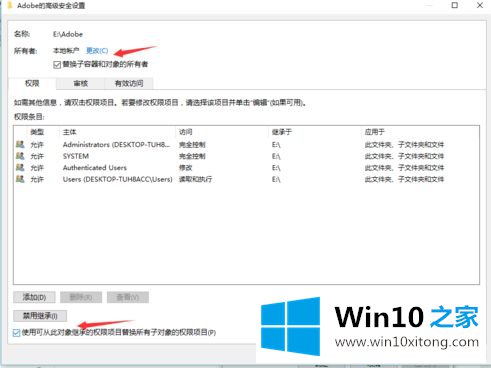Click the greyed-out 查看(V) button

click(128, 297)
